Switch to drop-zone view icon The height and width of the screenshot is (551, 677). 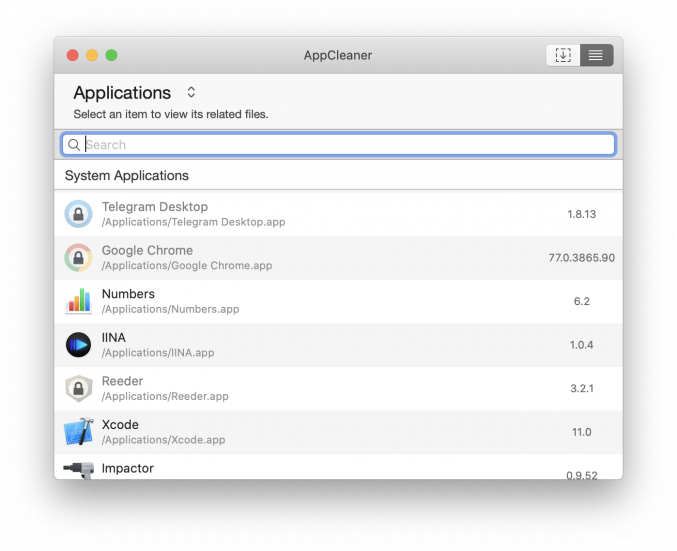563,55
